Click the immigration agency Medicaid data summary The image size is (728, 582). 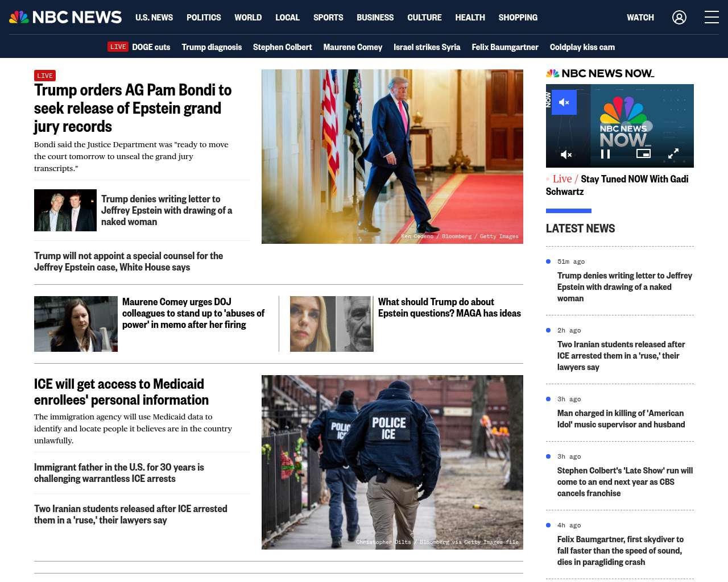coord(133,429)
